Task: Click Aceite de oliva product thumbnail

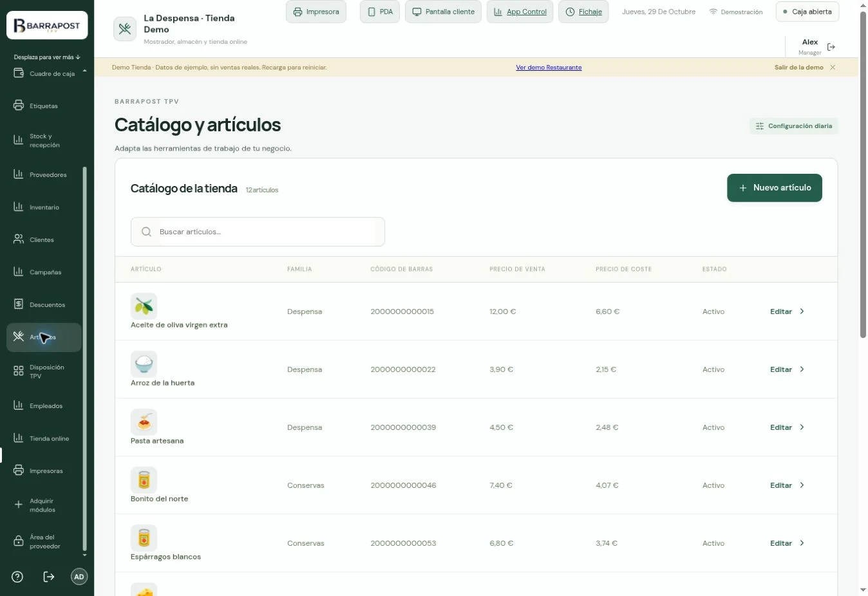Action: [144, 306]
